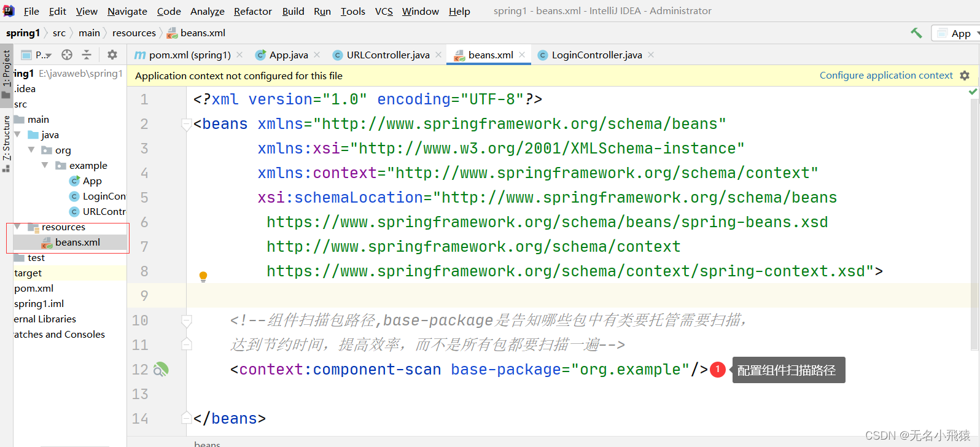980x447 pixels.
Task: Click the src breadcrumb
Action: coord(59,33)
